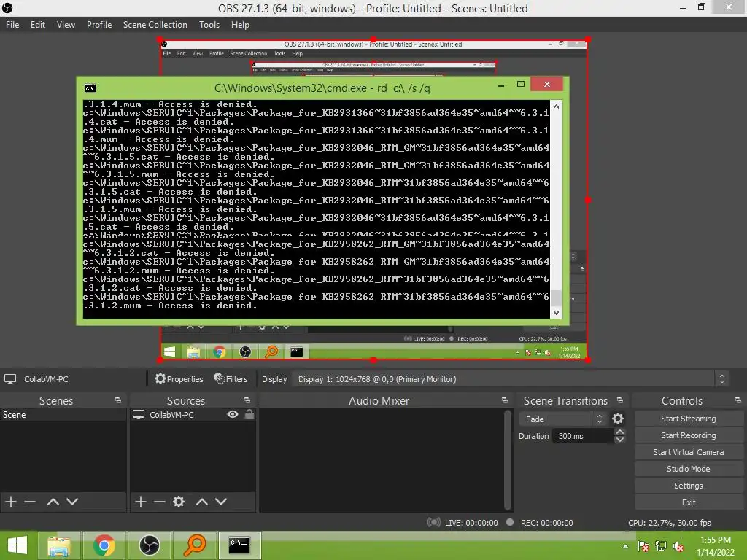Pop out the Scene Transitions dock
The image size is (747, 560).
pos(620,400)
